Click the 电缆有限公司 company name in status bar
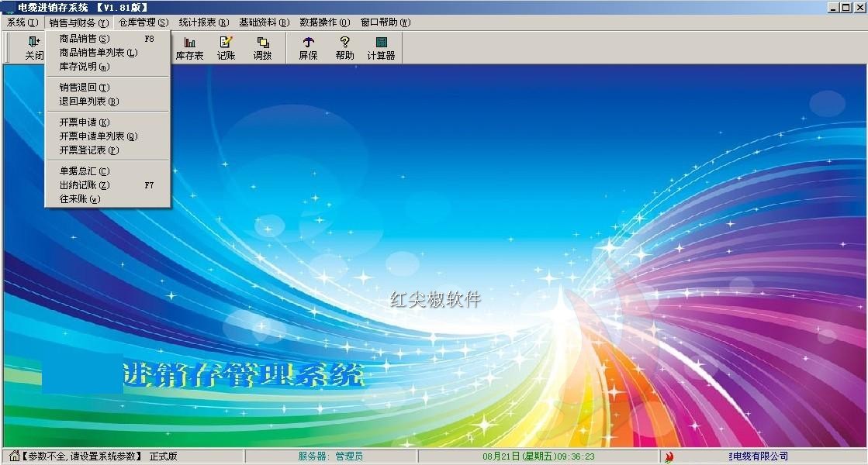 759,456
